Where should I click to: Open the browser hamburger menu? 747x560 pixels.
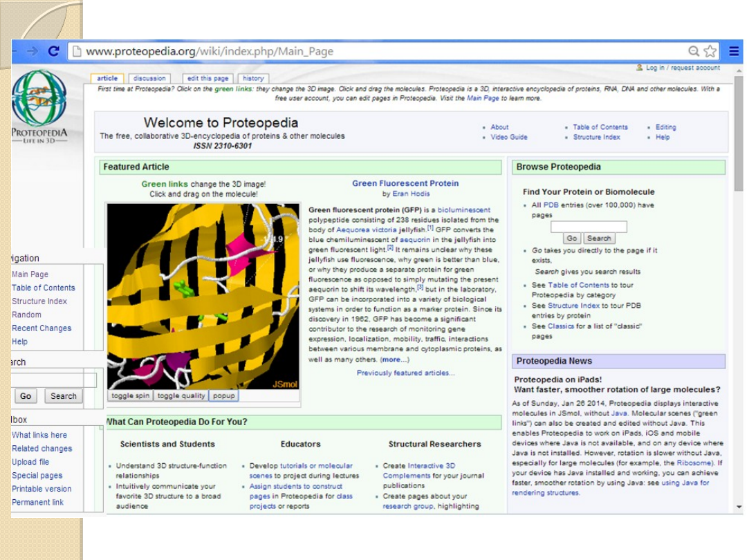[733, 50]
